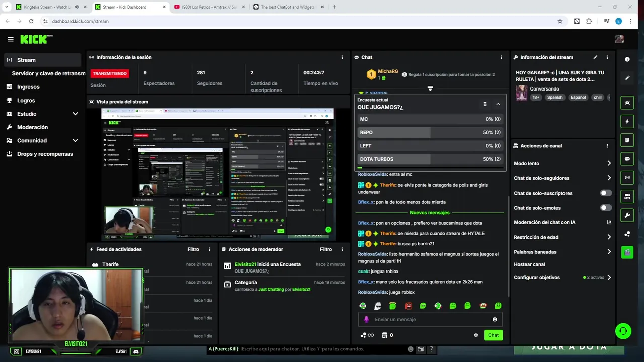Open Feed de actividades three-dot menu

click(x=210, y=249)
